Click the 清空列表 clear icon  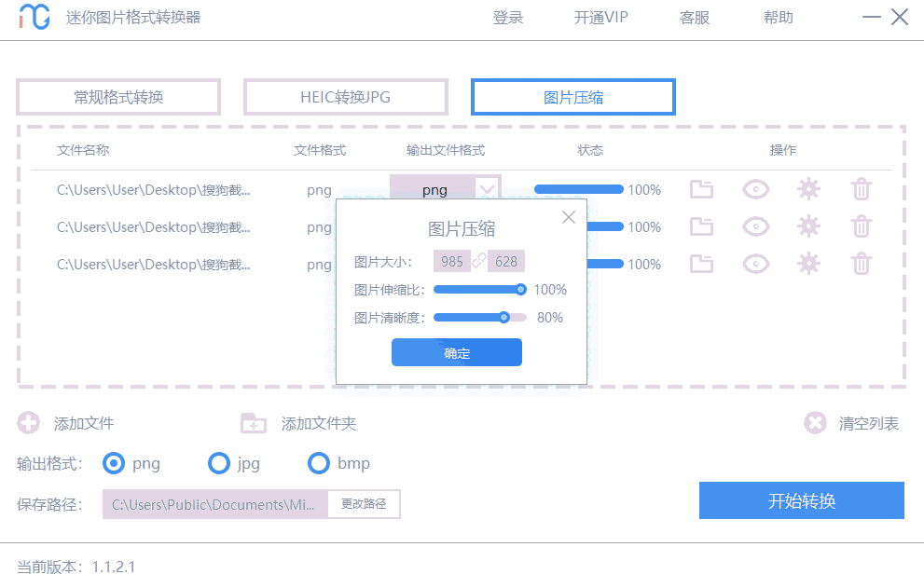tap(816, 422)
